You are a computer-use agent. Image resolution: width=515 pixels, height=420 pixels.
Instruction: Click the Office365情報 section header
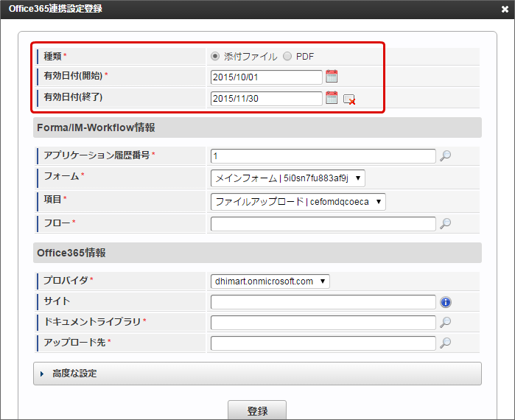[x=257, y=253]
